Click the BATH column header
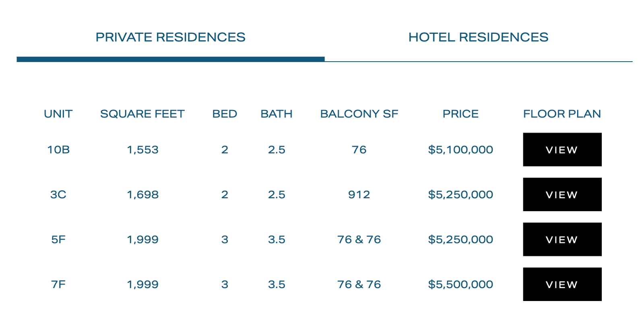This screenshot has width=644, height=328. [x=277, y=114]
